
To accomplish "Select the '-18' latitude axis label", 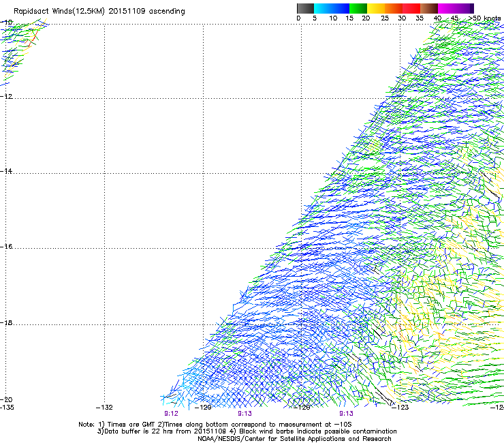I will coord(7,322).
